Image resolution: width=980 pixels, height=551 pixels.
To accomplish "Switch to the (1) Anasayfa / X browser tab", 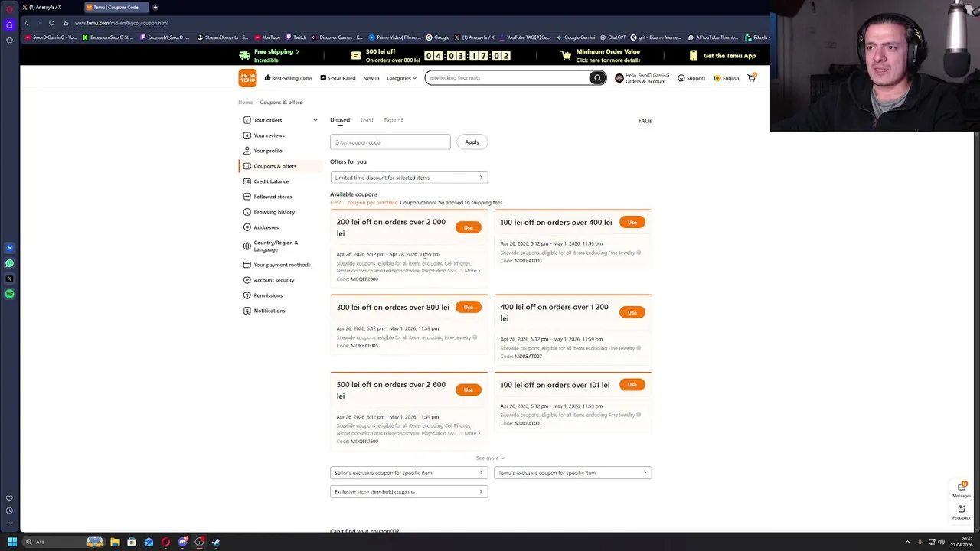I will 49,7.
